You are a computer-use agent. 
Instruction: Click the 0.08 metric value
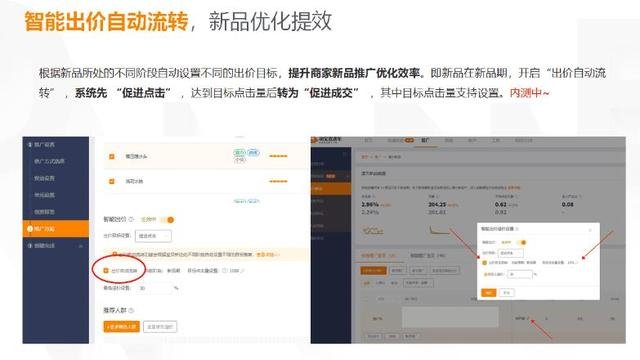567,204
